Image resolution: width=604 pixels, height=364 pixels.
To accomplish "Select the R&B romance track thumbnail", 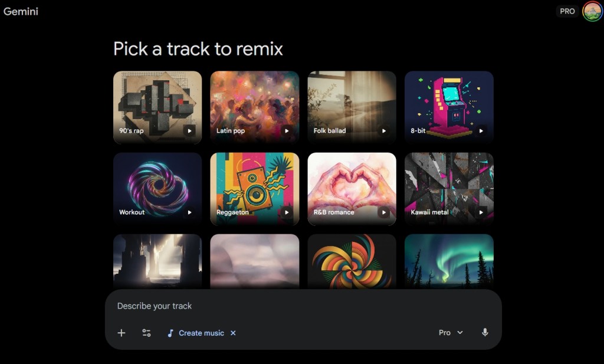I will click(352, 189).
